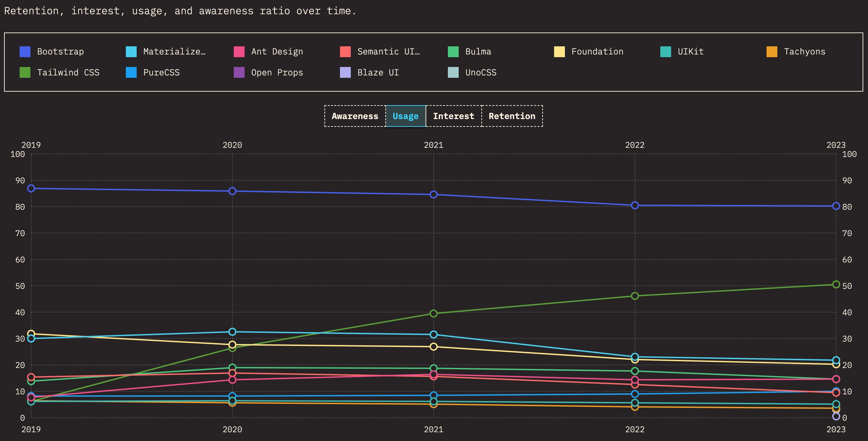
Task: Click the UIKit legend label
Action: tap(690, 52)
